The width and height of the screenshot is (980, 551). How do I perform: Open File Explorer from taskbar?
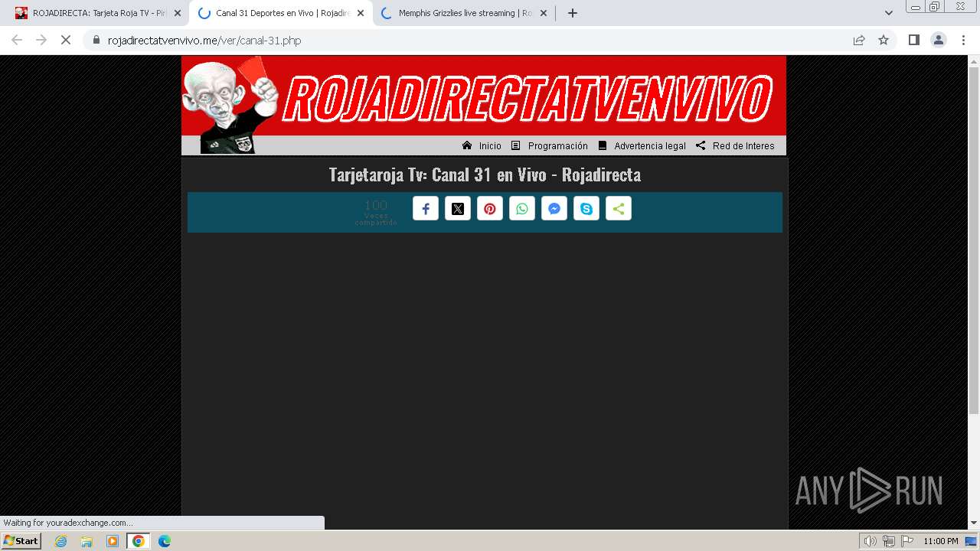point(87,541)
